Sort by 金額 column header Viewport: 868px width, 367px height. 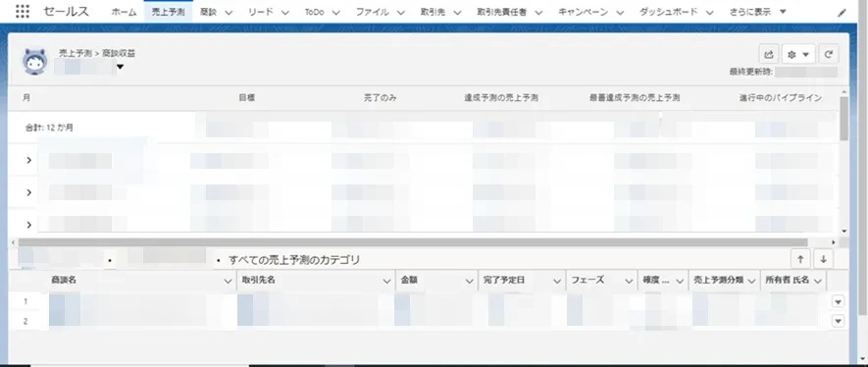(409, 281)
